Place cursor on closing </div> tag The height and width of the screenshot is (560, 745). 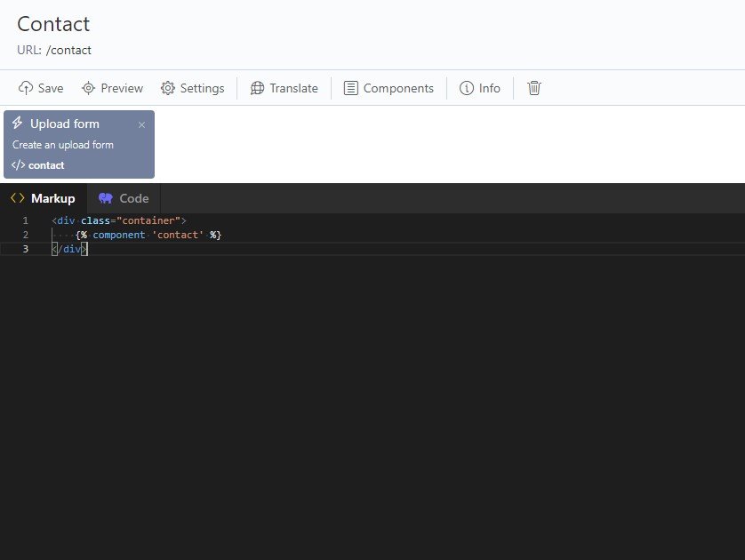pos(69,249)
